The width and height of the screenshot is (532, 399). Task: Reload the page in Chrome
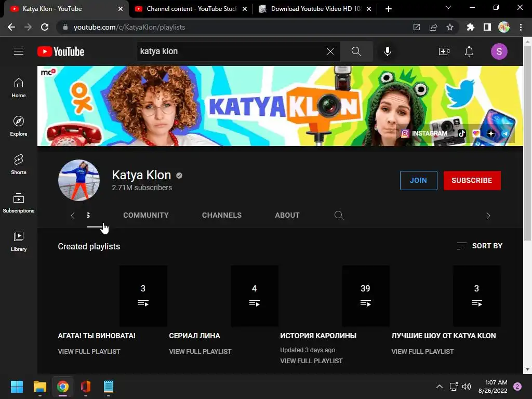point(45,27)
